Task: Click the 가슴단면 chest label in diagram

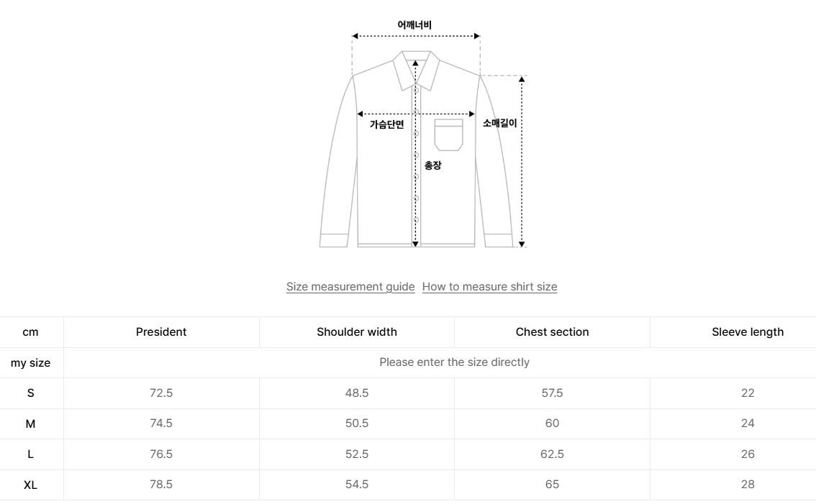Action: [x=387, y=124]
